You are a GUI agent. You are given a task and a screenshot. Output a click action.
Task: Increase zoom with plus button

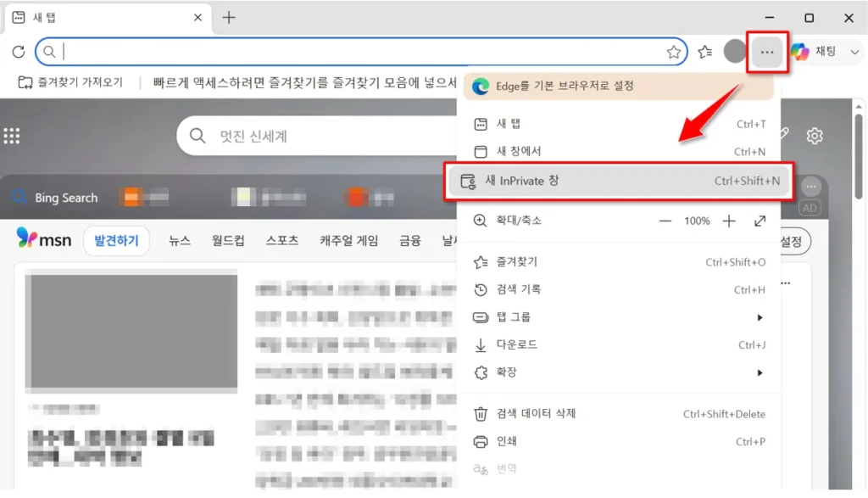(729, 221)
